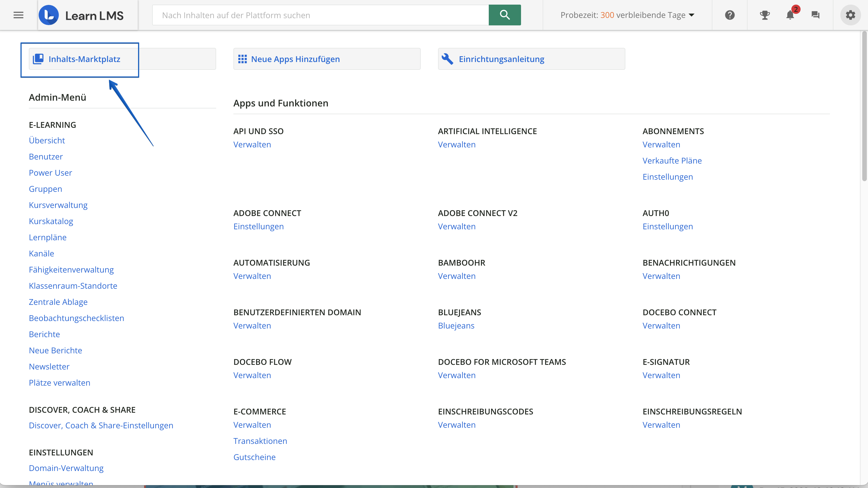Click Verwalten under Docebo Connect

(x=661, y=325)
